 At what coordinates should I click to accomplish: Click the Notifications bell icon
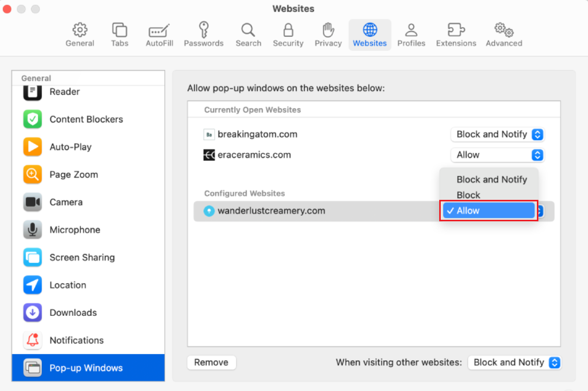(x=33, y=340)
